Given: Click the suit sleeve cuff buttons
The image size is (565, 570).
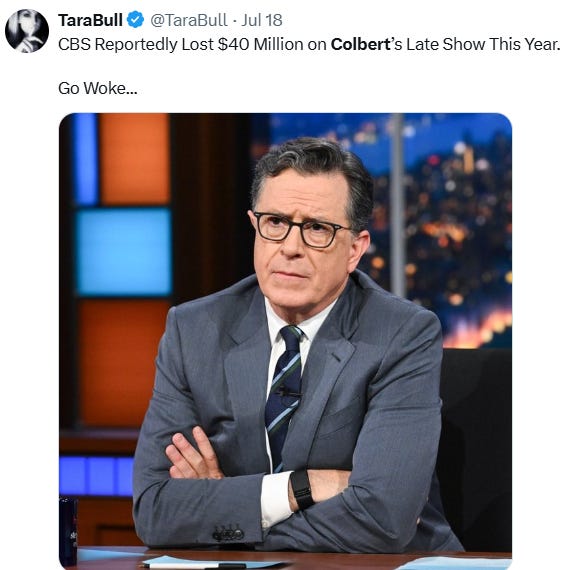Looking at the screenshot, I should pos(228,533).
